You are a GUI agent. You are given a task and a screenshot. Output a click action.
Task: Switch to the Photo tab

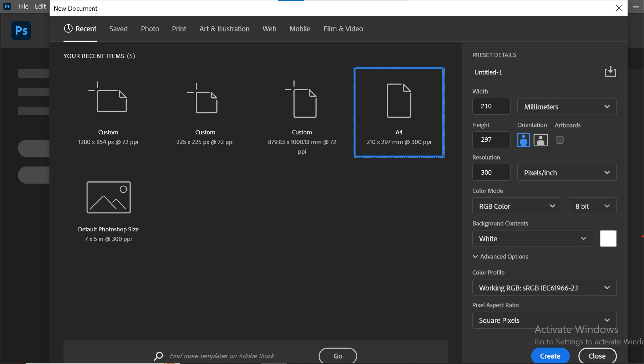150,29
